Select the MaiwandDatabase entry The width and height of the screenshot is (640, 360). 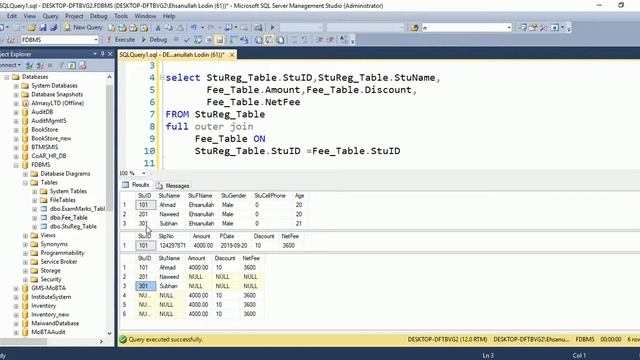click(55, 323)
